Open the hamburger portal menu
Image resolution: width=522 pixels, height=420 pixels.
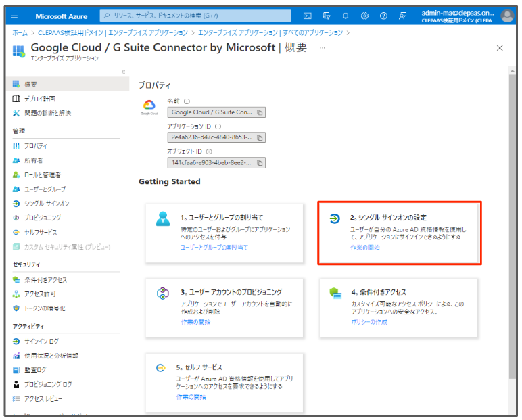click(x=15, y=16)
